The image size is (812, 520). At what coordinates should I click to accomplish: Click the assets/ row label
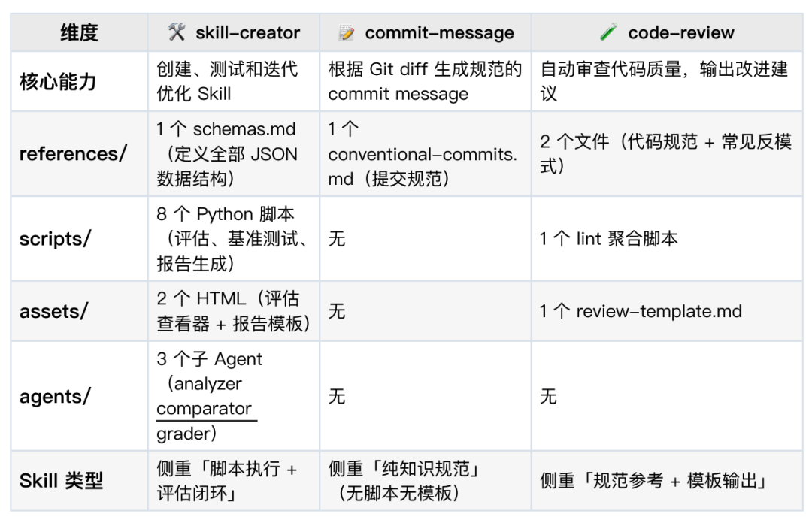(54, 311)
